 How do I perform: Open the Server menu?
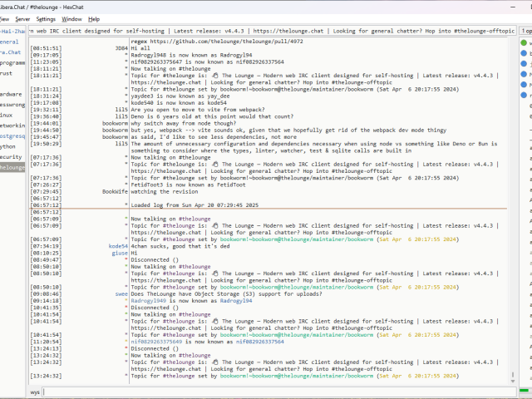point(22,18)
